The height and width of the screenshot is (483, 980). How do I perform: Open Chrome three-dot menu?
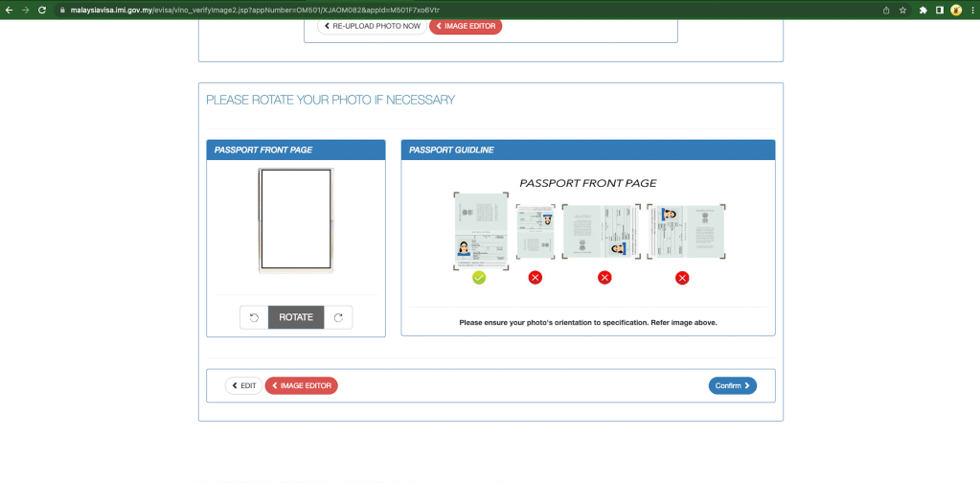(970, 10)
